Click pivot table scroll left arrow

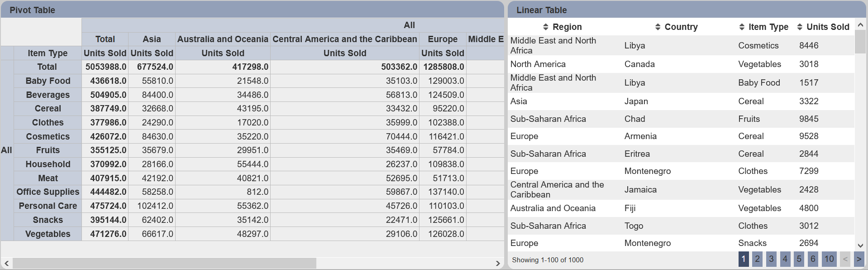[6, 263]
